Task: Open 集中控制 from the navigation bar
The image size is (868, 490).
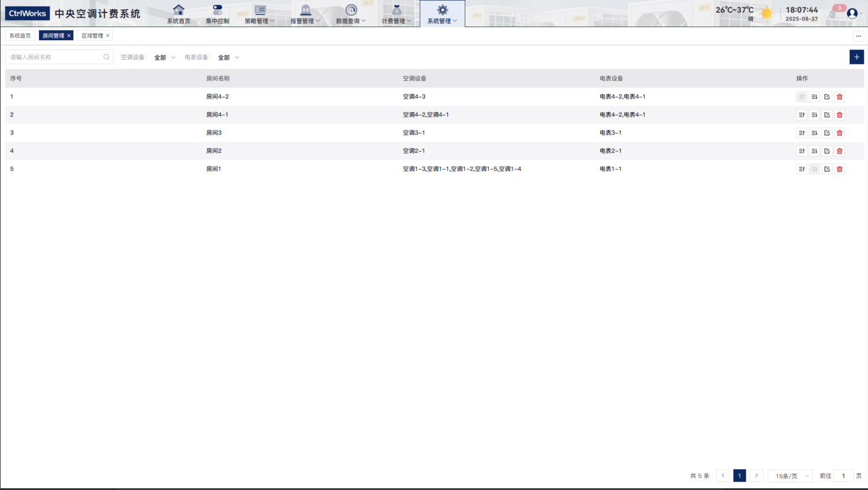Action: pos(217,14)
